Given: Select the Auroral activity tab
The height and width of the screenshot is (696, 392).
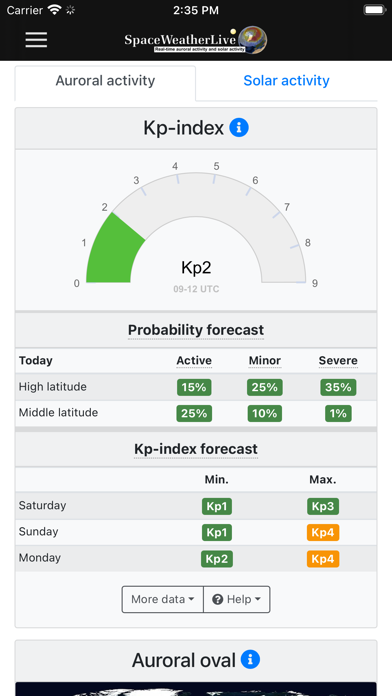Looking at the screenshot, I should click(x=105, y=81).
